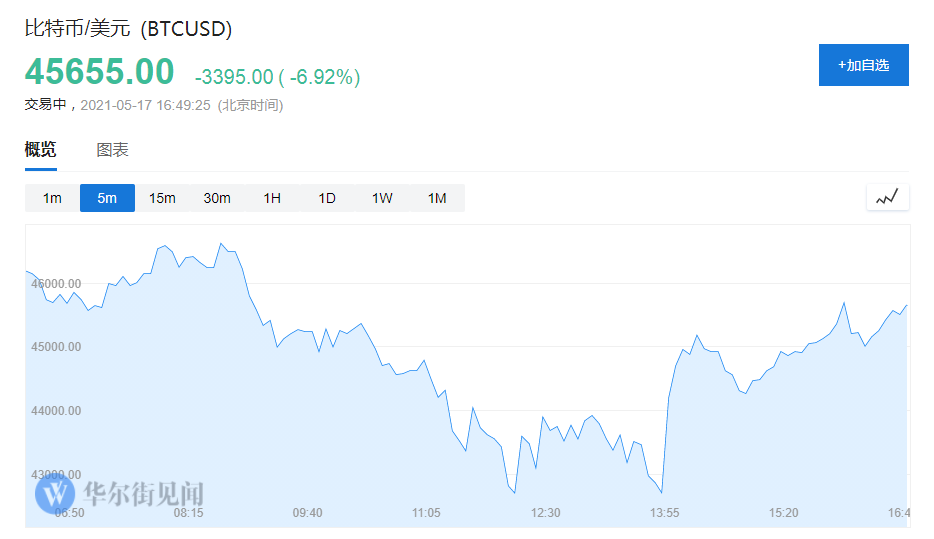Click the 45655.00 current price
This screenshot has width=934, height=539.
[99, 72]
